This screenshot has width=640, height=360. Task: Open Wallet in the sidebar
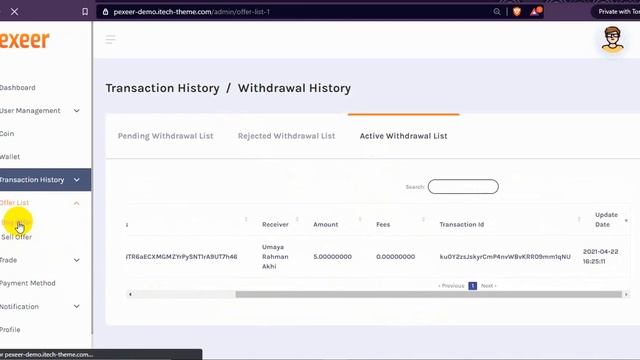pos(10,157)
